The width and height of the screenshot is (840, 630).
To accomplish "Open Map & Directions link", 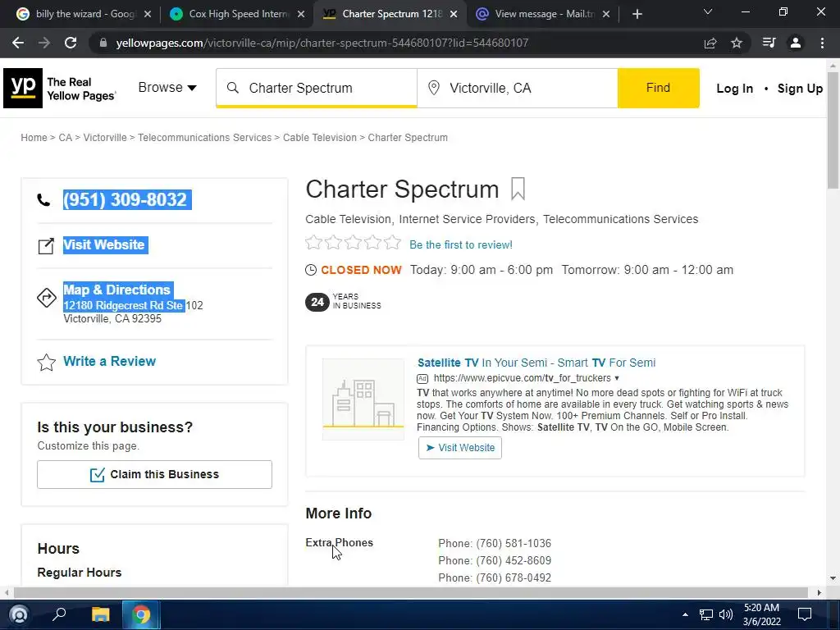I will [116, 290].
